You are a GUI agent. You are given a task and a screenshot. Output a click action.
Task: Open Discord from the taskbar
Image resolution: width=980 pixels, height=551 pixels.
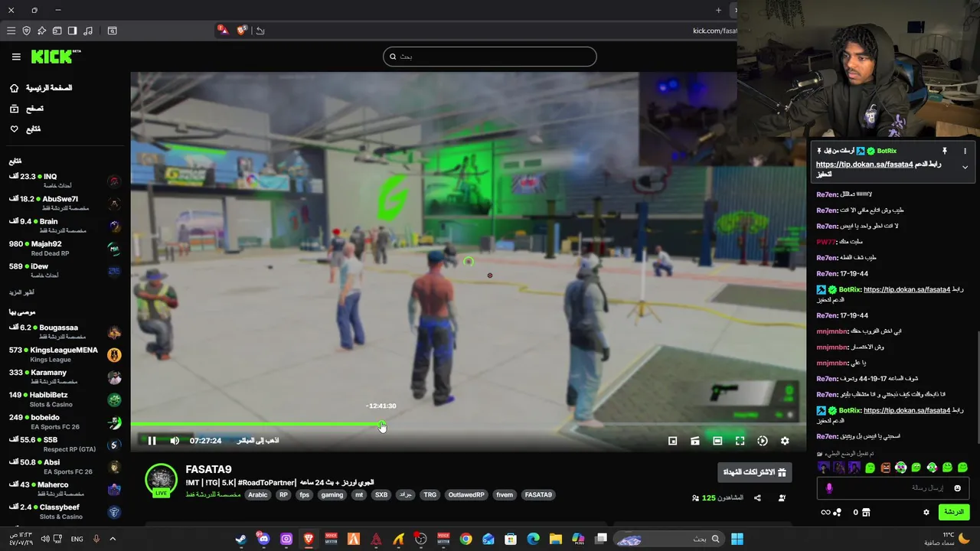[263, 539]
